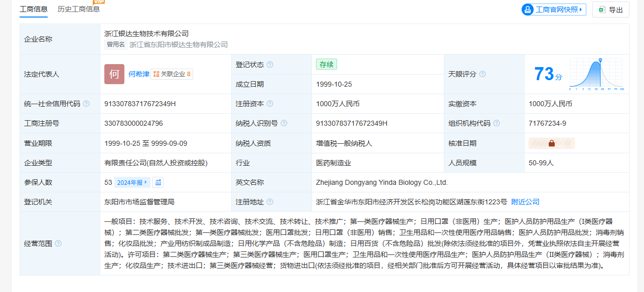Open 关联企业 8 related companies tag

[x=172, y=74]
